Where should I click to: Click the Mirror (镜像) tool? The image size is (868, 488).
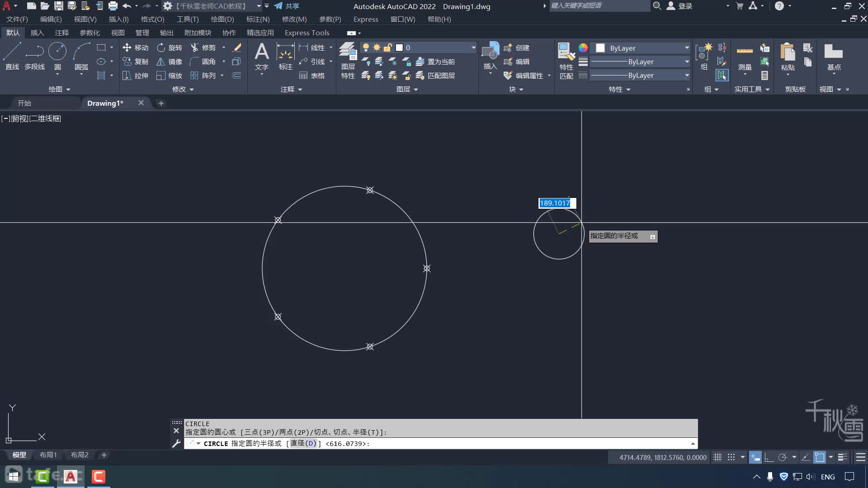coord(170,61)
